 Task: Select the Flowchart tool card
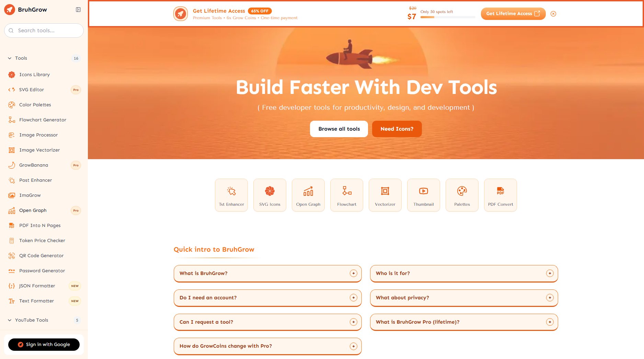[347, 195]
